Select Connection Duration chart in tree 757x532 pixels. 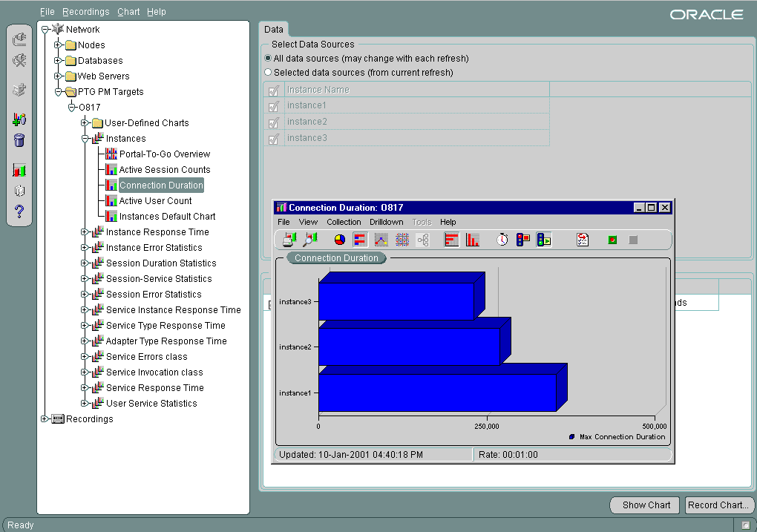pos(161,185)
